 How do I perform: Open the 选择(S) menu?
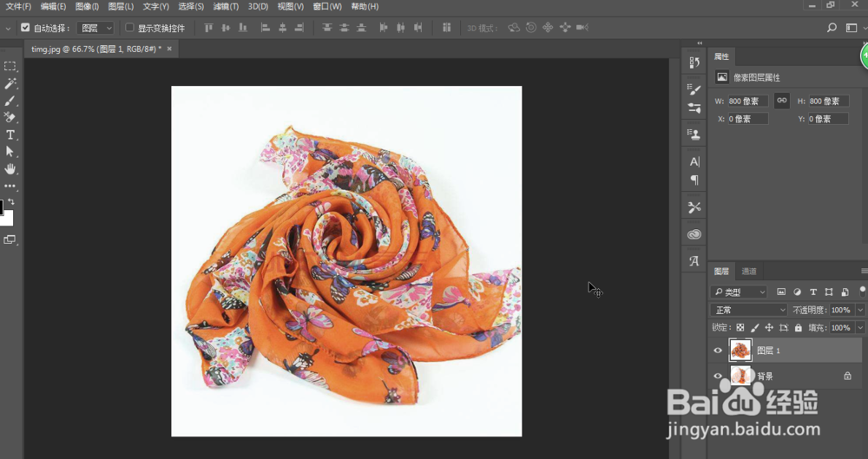191,7
